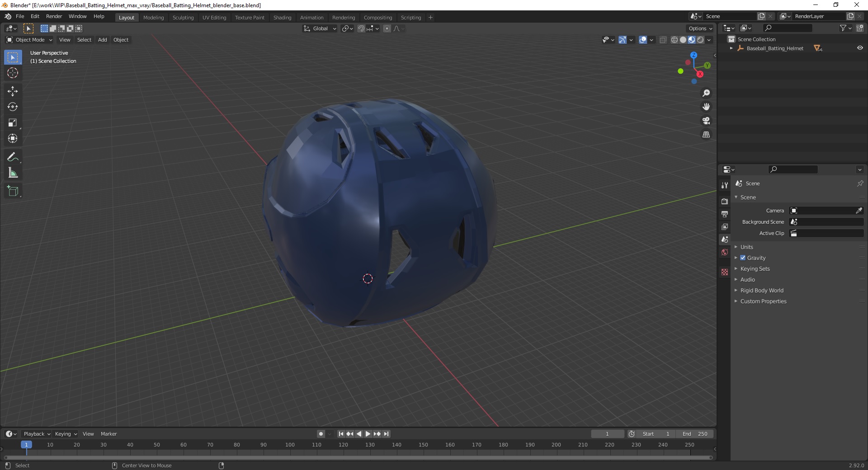This screenshot has width=868, height=470.
Task: Click the timeline playhead at frame 1
Action: coord(26,445)
